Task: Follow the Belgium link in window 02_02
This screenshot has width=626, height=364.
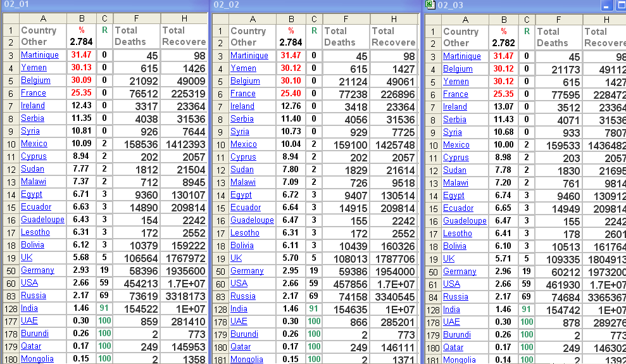Action: click(245, 81)
